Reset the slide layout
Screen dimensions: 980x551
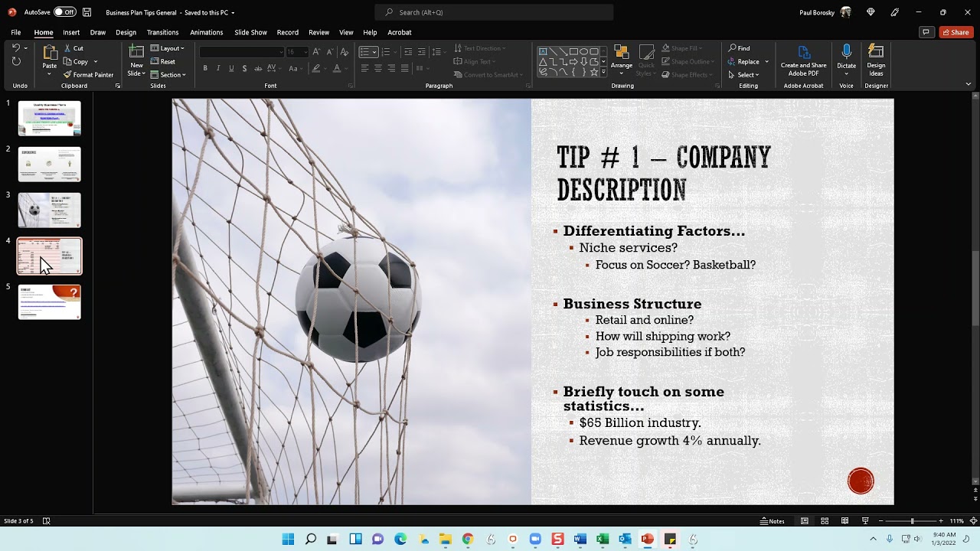click(163, 61)
